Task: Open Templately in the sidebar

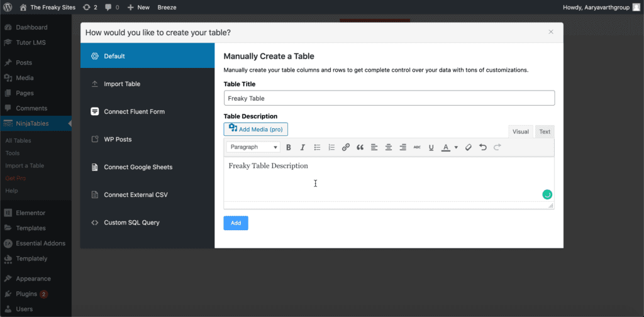Action: click(x=36, y=259)
